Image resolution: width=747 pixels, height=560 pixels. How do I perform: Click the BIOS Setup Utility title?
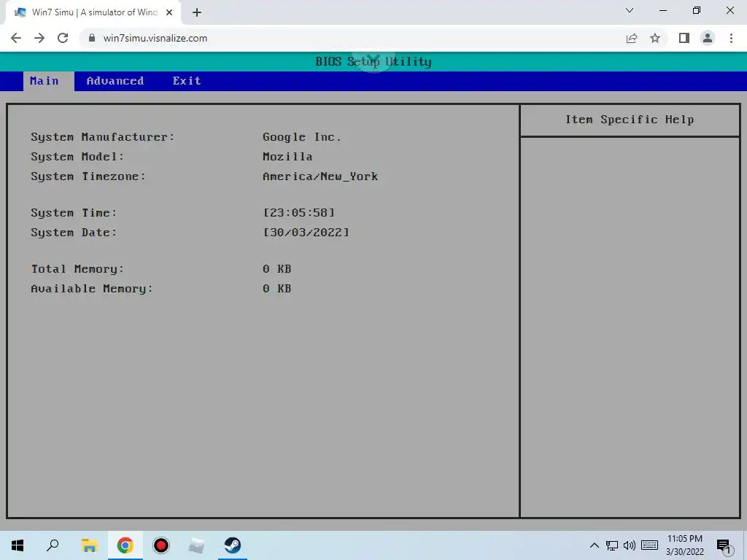(x=373, y=61)
